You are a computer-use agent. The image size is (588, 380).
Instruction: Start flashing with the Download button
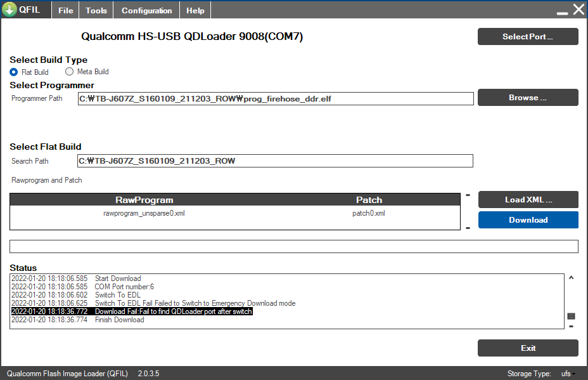tap(528, 220)
